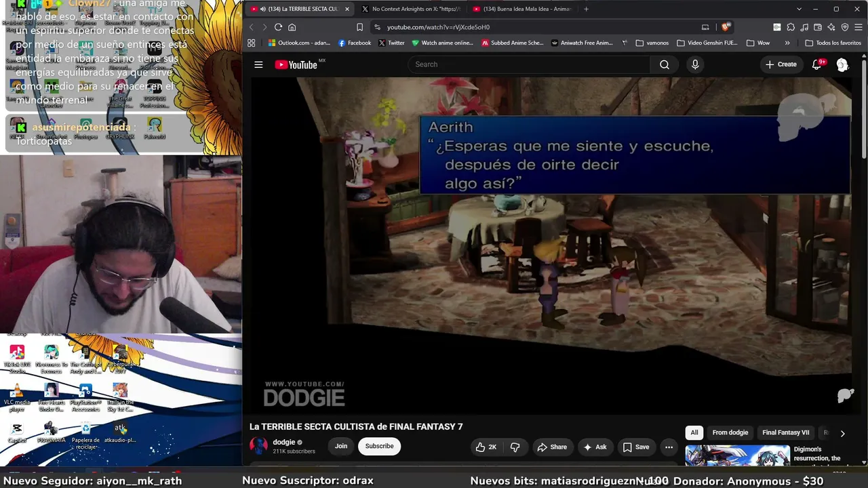Go to the browser home page
Screen dimensions: 868x488
pos(292,27)
